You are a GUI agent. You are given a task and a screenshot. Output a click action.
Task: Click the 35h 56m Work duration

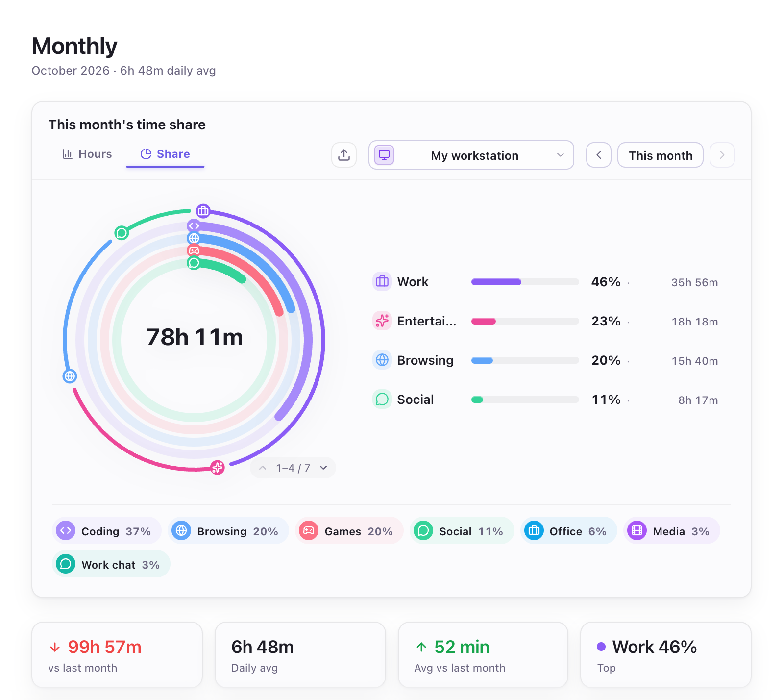[x=694, y=282]
